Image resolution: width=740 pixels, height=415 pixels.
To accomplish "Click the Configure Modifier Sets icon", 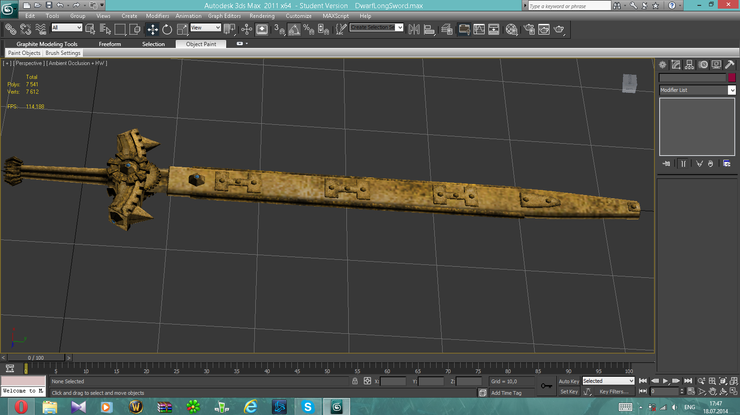I will click(x=724, y=163).
